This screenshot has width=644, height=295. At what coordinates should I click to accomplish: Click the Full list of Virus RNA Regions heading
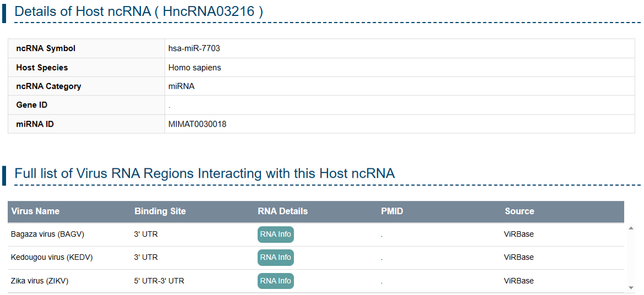(204, 173)
